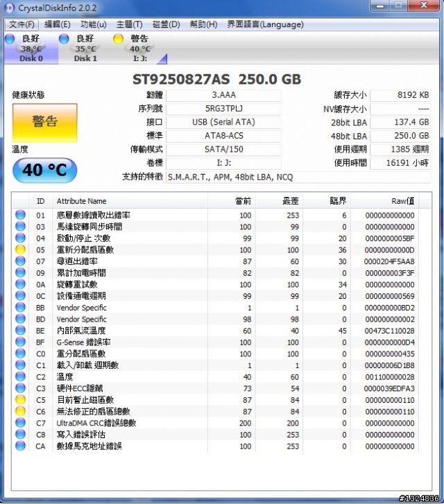
Task: Click the Raw值 column header
Action: pos(385,201)
